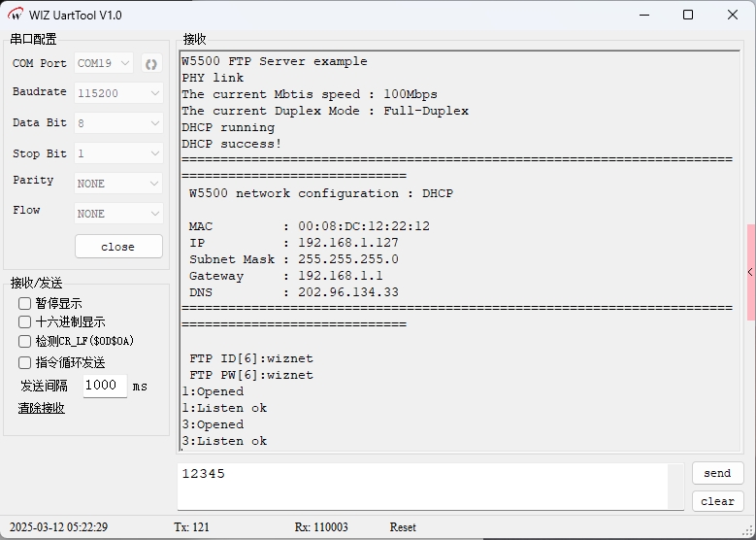Click the send interval input field

click(104, 386)
